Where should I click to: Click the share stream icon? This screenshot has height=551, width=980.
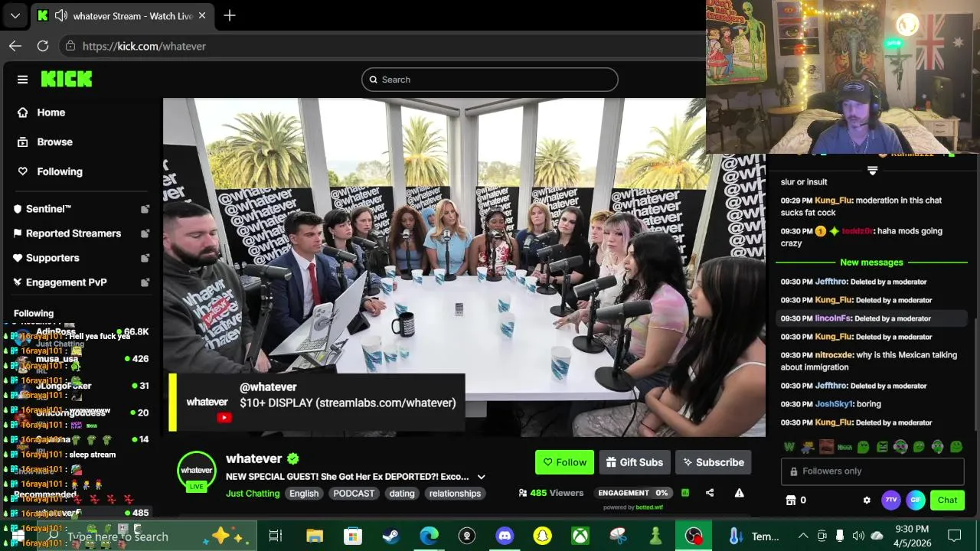[x=710, y=493]
